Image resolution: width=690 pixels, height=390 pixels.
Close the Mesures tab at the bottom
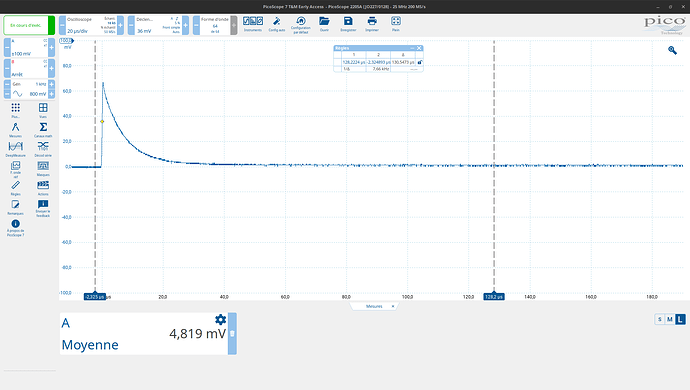[x=393, y=306]
